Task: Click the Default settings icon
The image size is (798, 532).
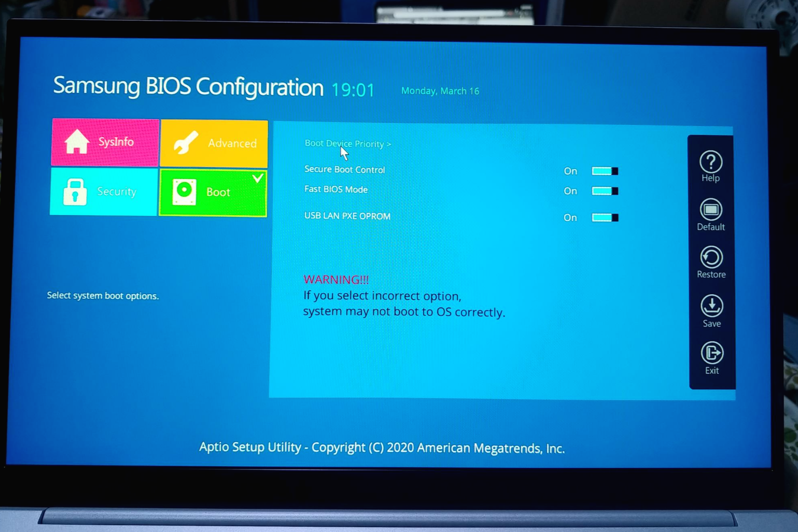Action: 711,209
